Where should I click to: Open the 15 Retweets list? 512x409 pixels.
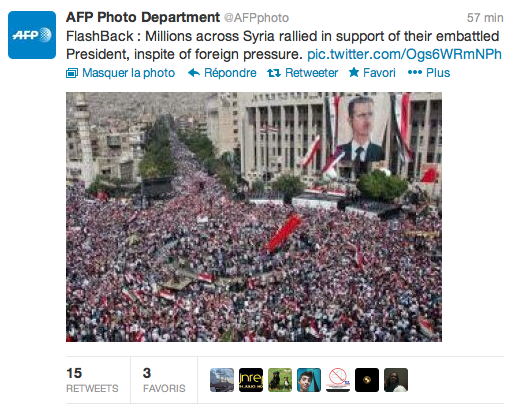[x=92, y=380]
